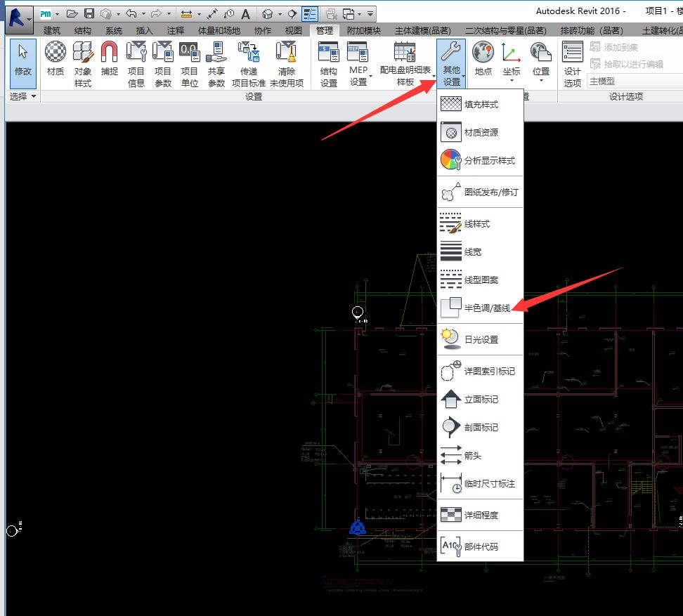Choose 半色调/基线 menu item
Viewport: 683px width, 616px height.
pyautogui.click(x=480, y=308)
